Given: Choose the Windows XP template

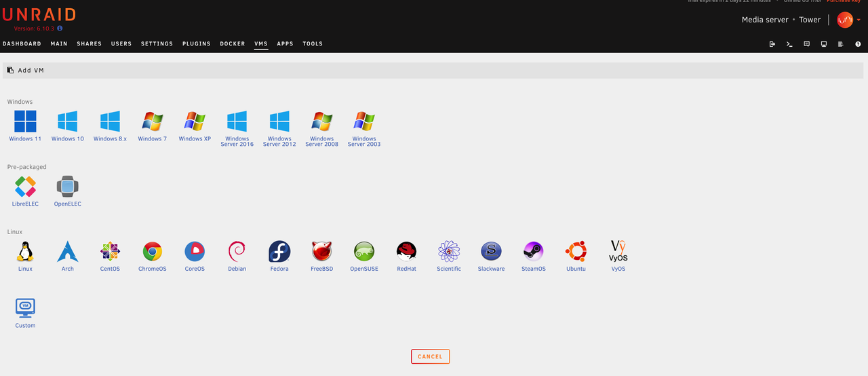Looking at the screenshot, I should click(x=195, y=126).
